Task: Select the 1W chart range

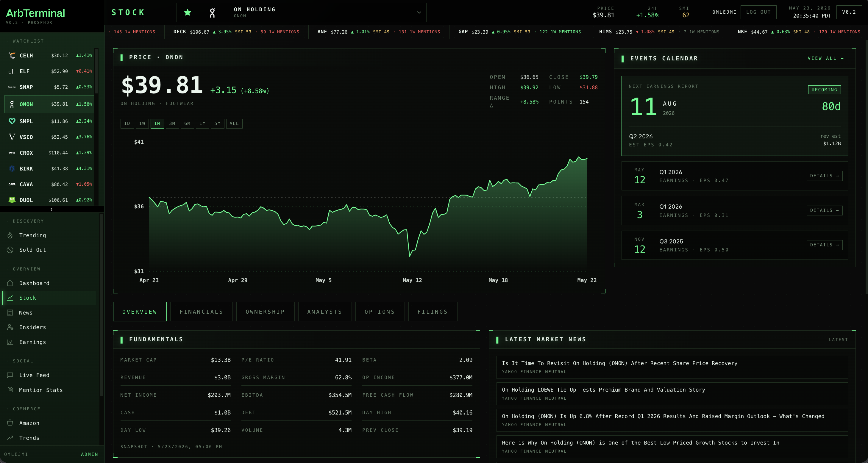Action: coord(142,123)
